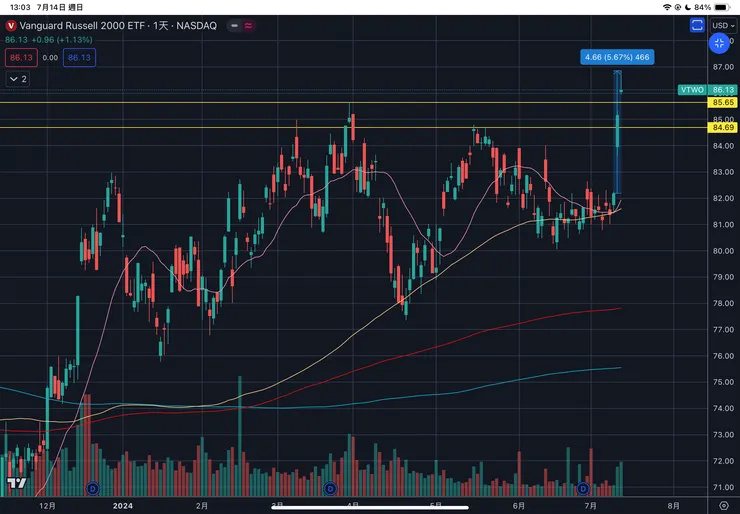Tap the Wi-Fi status icon

(x=667, y=7)
